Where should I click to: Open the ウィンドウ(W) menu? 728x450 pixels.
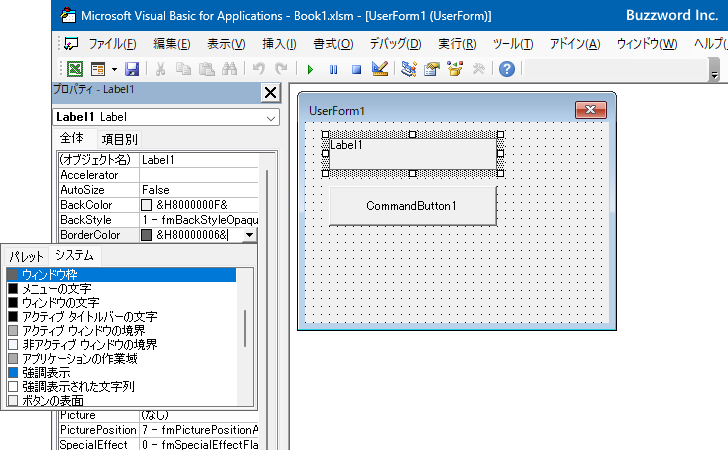pos(647,44)
